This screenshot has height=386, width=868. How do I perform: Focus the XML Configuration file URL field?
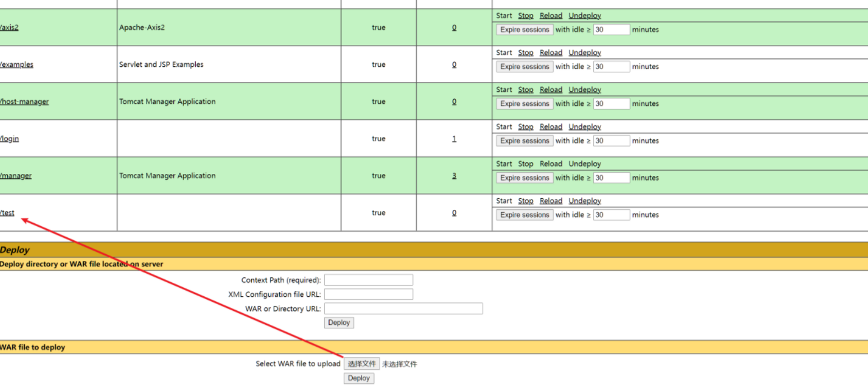pyautogui.click(x=368, y=295)
